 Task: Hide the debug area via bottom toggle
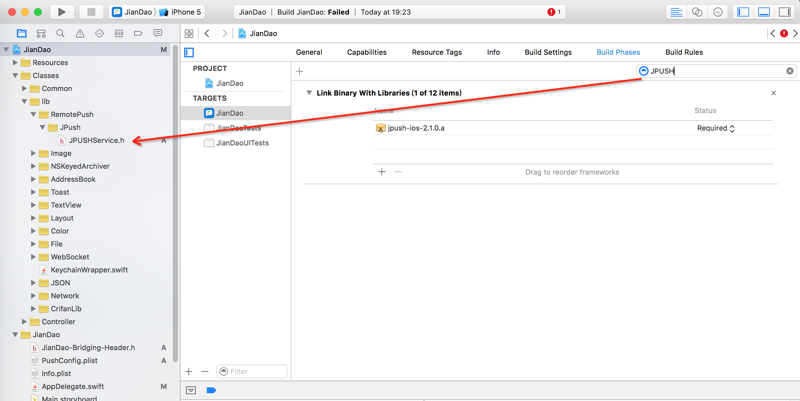(x=191, y=390)
